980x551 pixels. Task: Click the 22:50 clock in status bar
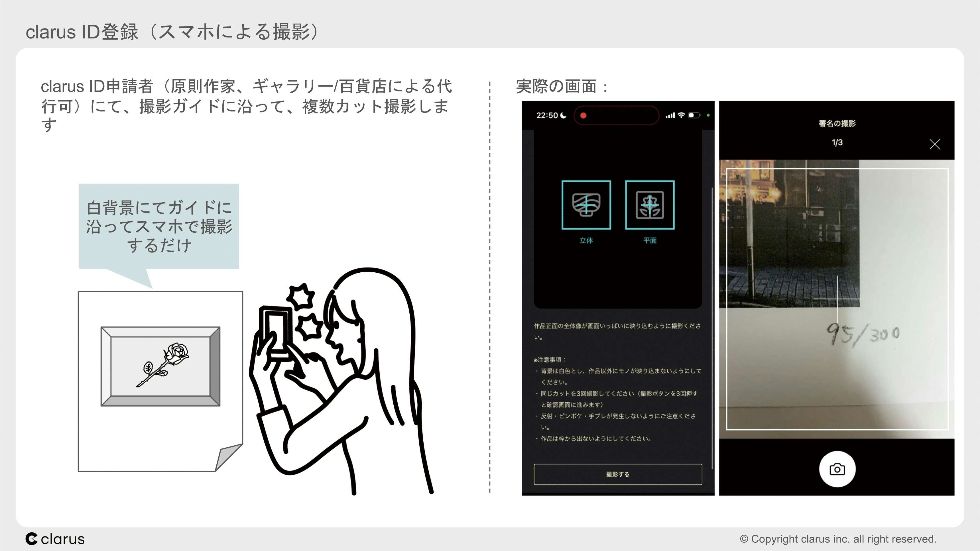[x=547, y=115]
